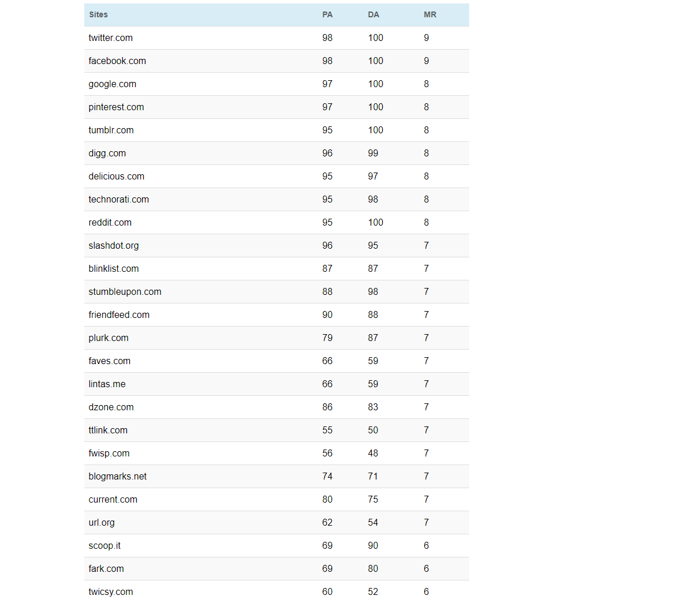The width and height of the screenshot is (700, 603).
Task: Click the reddit.com site name
Action: tap(110, 222)
